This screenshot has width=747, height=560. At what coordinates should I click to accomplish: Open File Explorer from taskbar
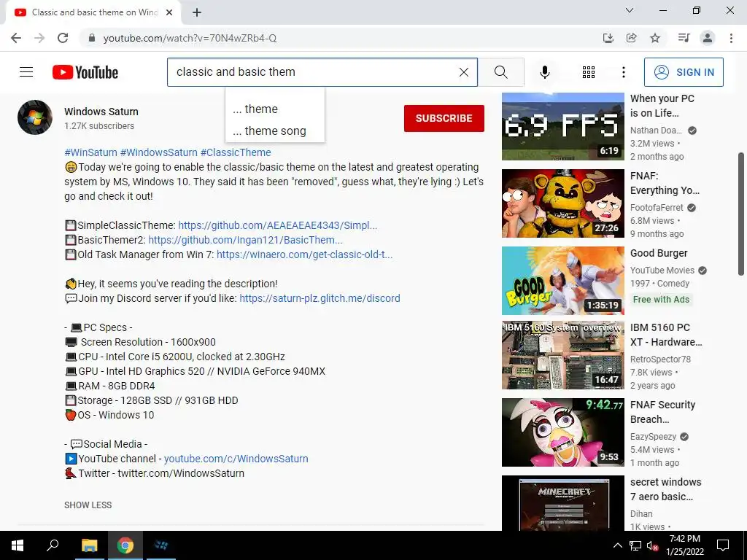[x=89, y=545]
